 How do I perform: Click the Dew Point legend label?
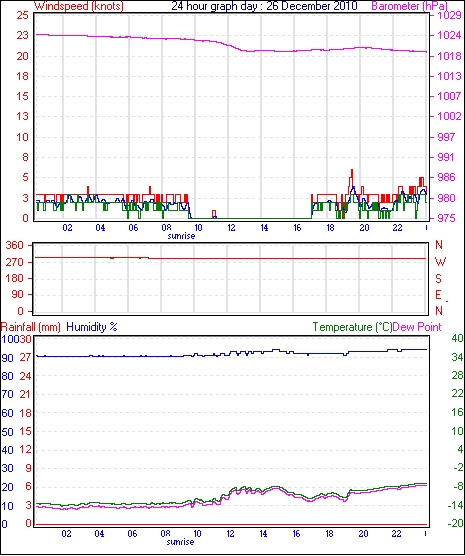click(x=417, y=327)
